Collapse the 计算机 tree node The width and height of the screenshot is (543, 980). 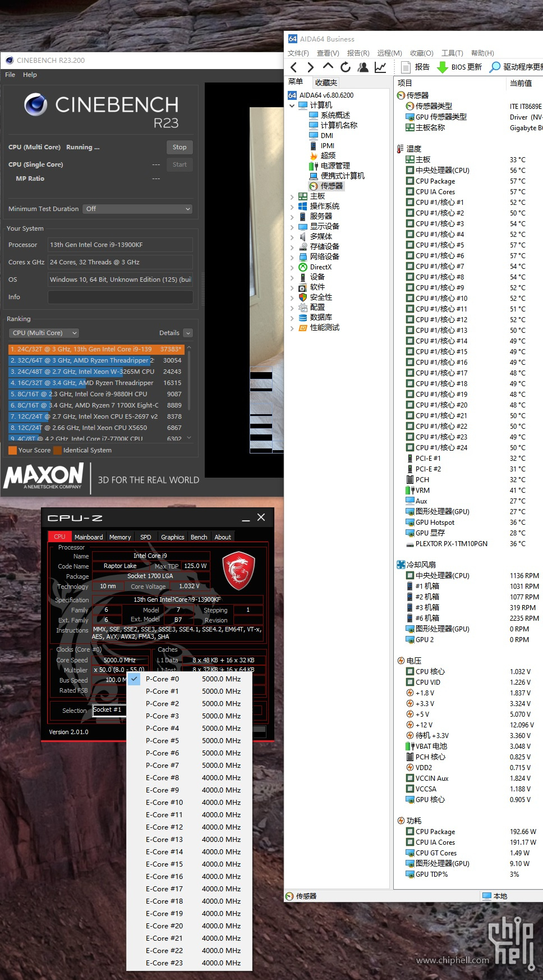coord(292,106)
